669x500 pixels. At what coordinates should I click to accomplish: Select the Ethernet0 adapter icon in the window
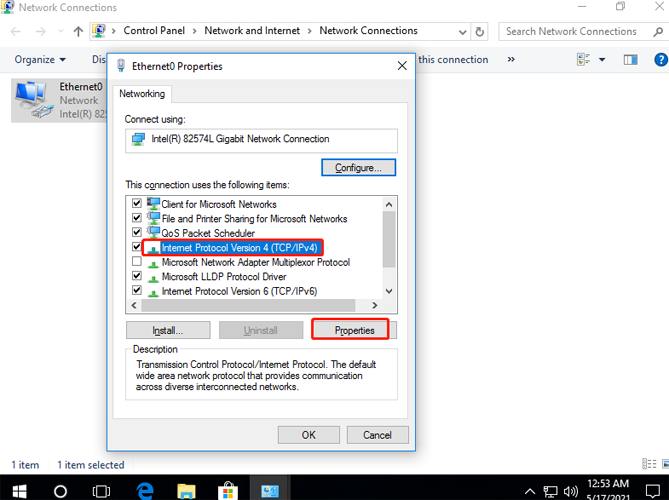click(32, 99)
